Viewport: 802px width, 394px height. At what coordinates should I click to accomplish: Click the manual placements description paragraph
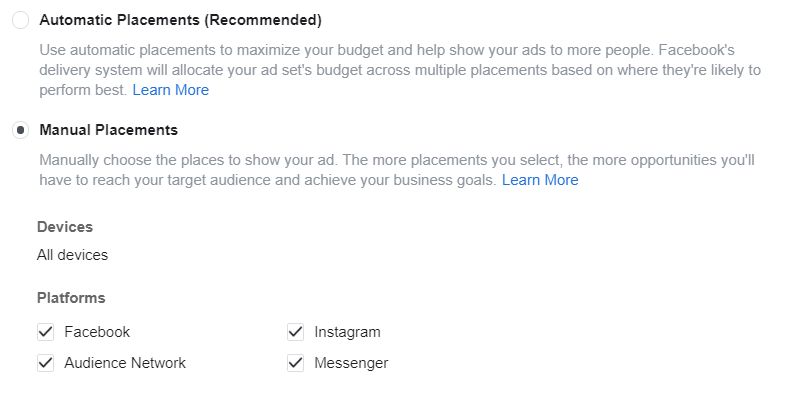[x=397, y=170]
